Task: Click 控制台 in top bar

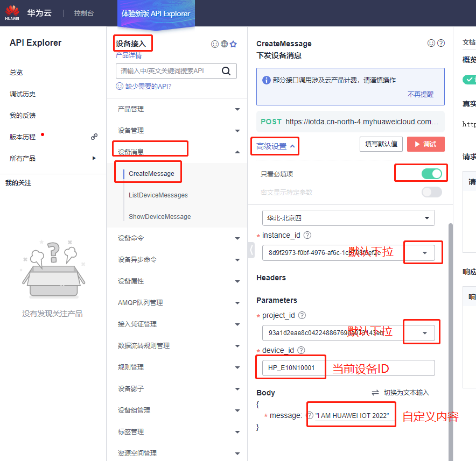Action: [84, 13]
